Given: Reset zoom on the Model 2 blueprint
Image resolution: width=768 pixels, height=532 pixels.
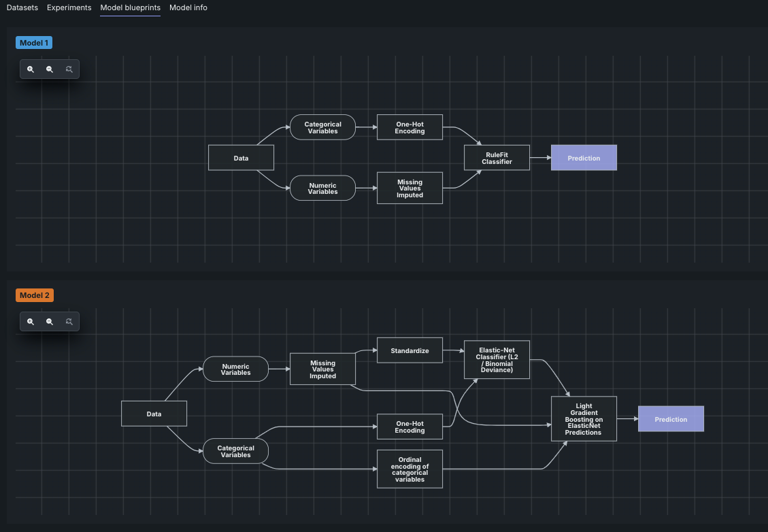Looking at the screenshot, I should 69,322.
